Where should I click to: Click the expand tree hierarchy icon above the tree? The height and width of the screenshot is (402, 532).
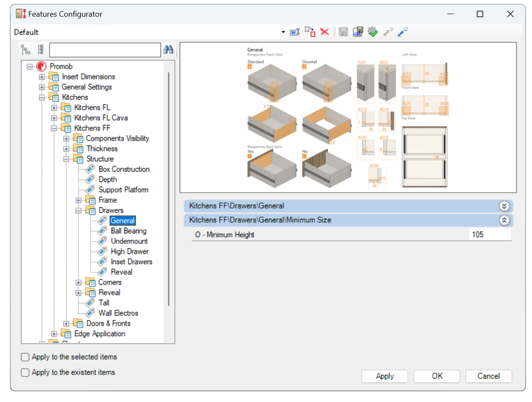pyautogui.click(x=26, y=50)
